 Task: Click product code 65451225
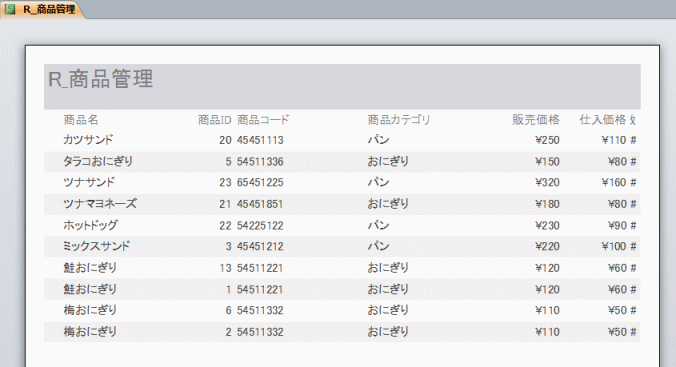[x=260, y=182]
